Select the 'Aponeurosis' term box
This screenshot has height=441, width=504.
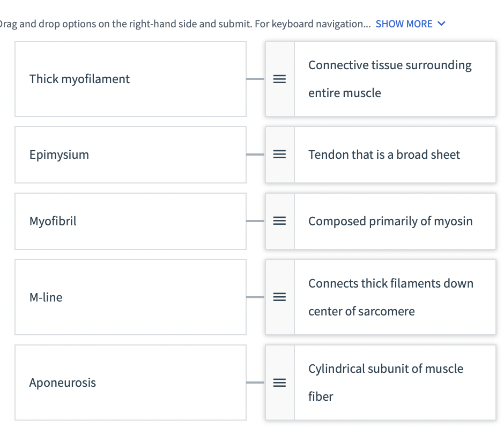point(130,383)
